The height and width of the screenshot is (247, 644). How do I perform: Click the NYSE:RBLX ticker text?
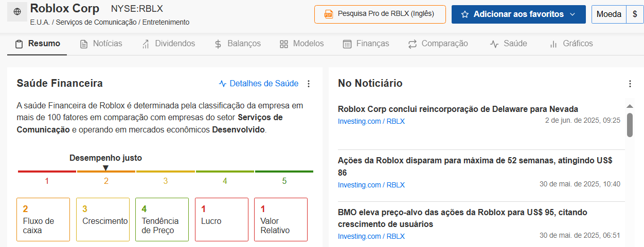(x=137, y=9)
